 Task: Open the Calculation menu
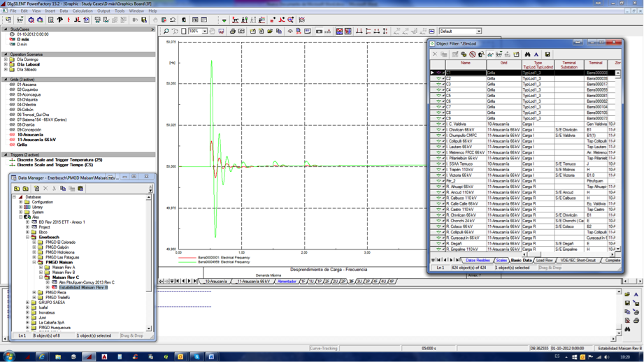pos(83,11)
